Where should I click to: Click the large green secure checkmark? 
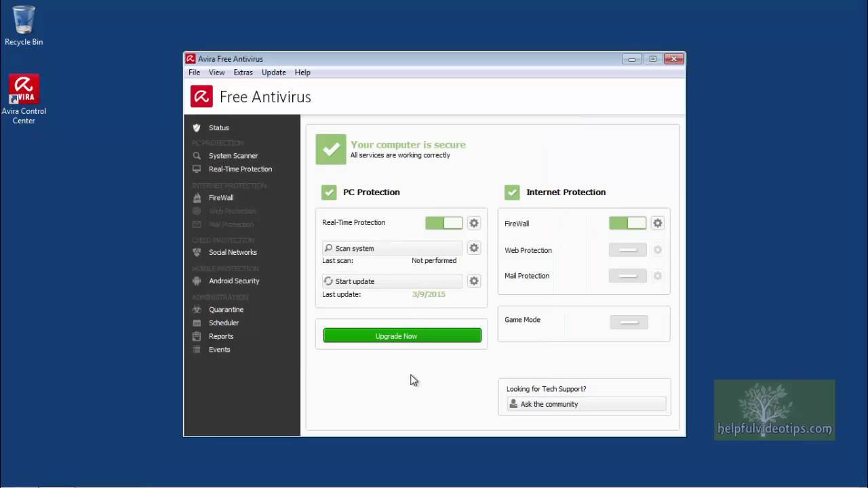coord(331,149)
